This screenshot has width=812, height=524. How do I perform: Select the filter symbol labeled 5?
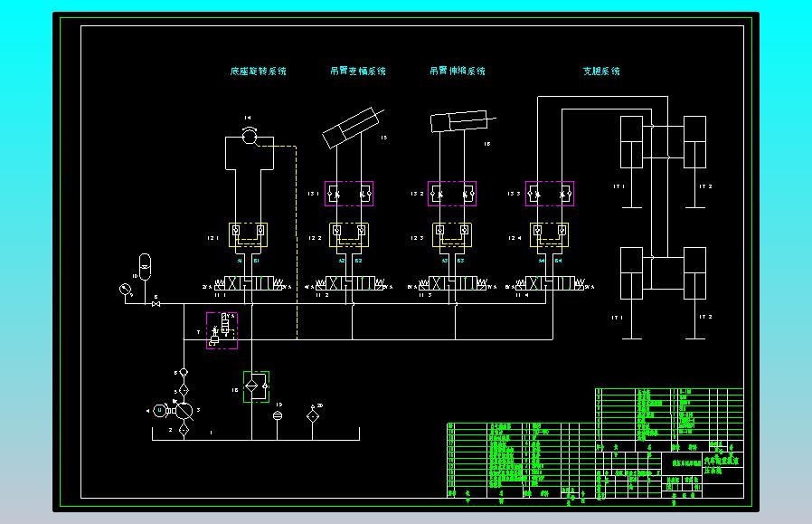point(184,390)
